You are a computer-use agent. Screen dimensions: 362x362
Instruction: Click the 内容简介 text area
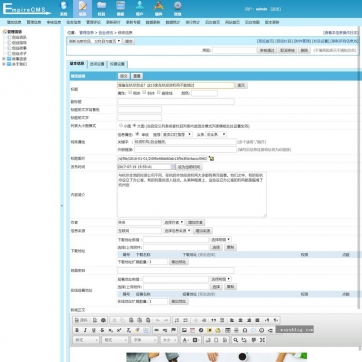point(192,195)
